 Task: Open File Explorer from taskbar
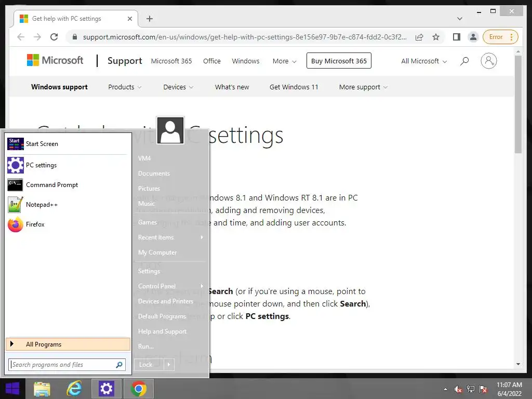pyautogui.click(x=42, y=389)
